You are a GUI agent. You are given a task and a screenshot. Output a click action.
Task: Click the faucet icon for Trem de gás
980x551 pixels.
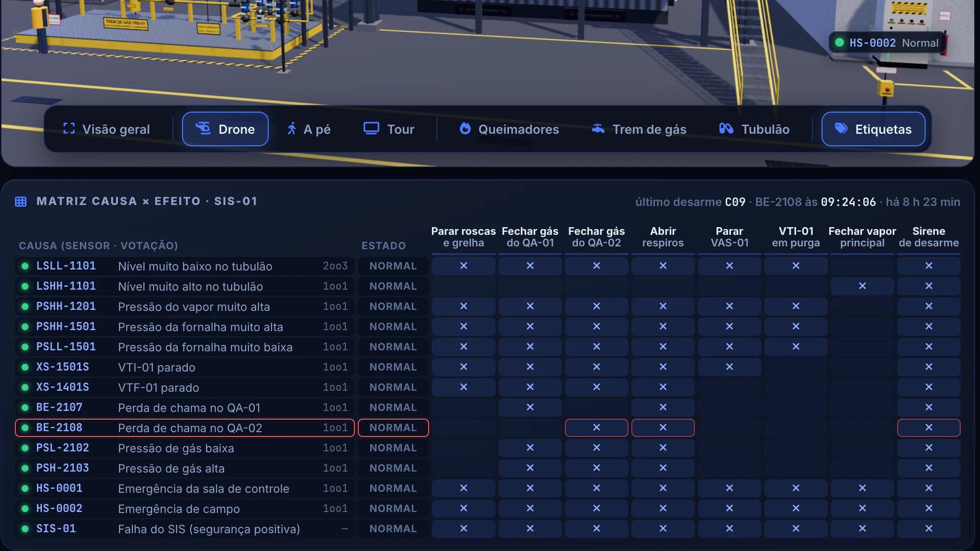(598, 128)
